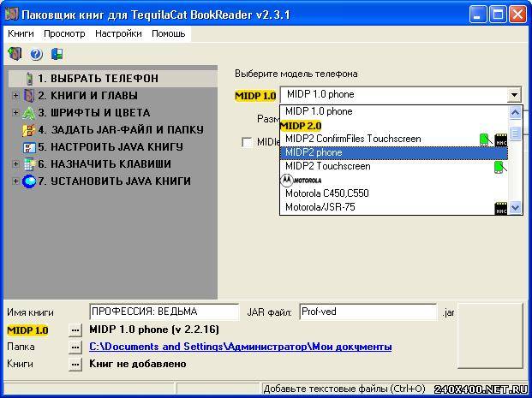532x398 pixels.
Task: Click checklist icon beside НАСТРОИТЬ JAVA КНИГУ
Action: click(29, 147)
